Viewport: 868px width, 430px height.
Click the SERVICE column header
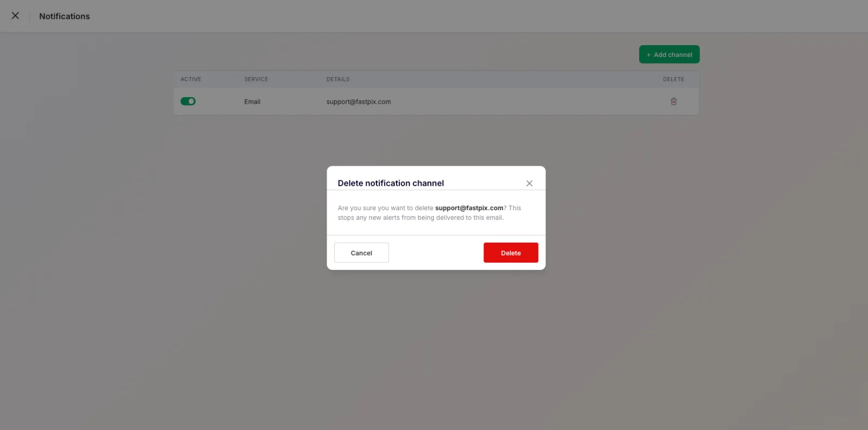[256, 79]
